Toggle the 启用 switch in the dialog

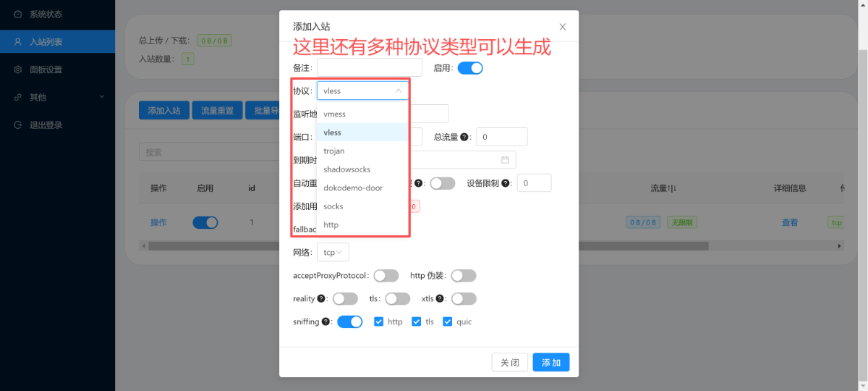coord(469,68)
